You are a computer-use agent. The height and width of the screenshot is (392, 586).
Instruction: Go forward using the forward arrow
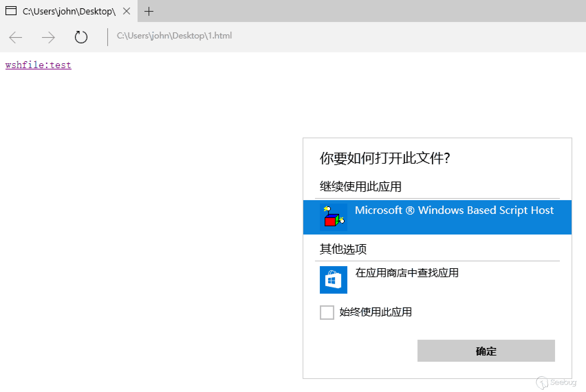[x=48, y=37]
